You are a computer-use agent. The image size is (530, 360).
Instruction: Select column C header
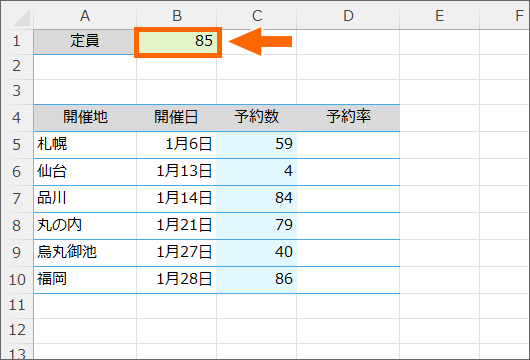click(257, 16)
